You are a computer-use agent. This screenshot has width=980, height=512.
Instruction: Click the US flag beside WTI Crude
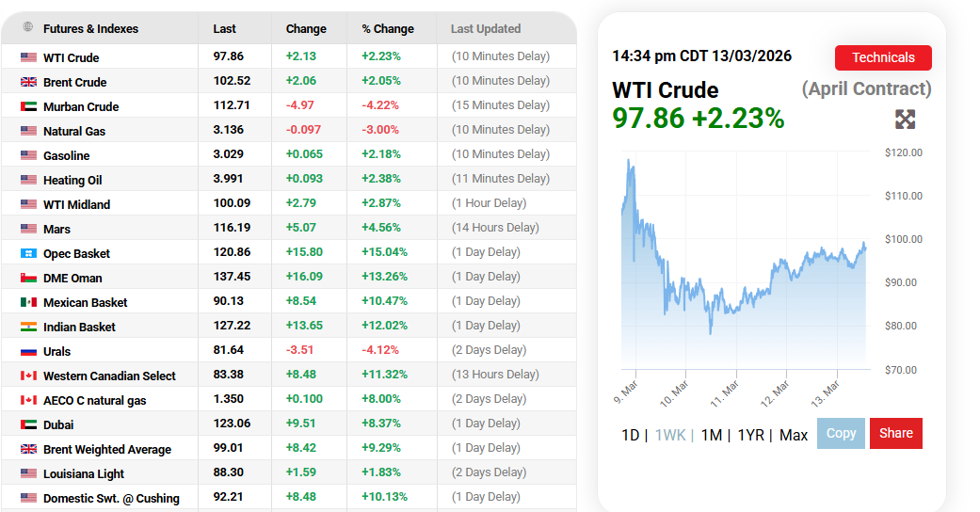click(x=28, y=57)
